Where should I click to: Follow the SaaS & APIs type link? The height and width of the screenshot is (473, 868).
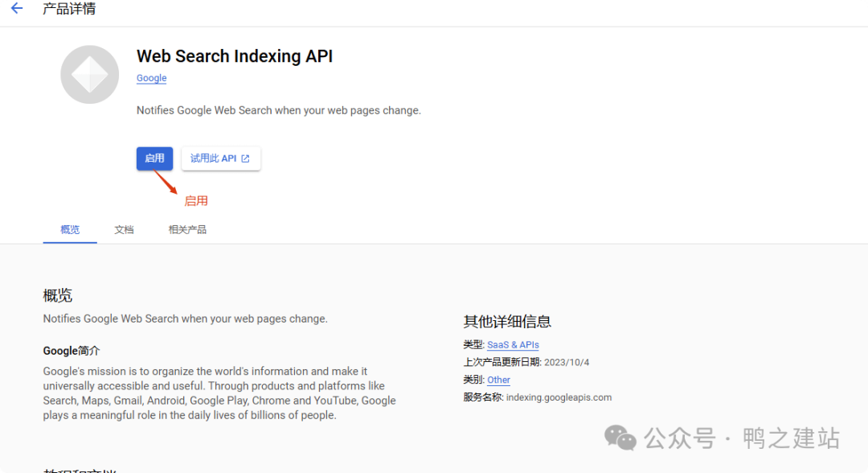513,344
